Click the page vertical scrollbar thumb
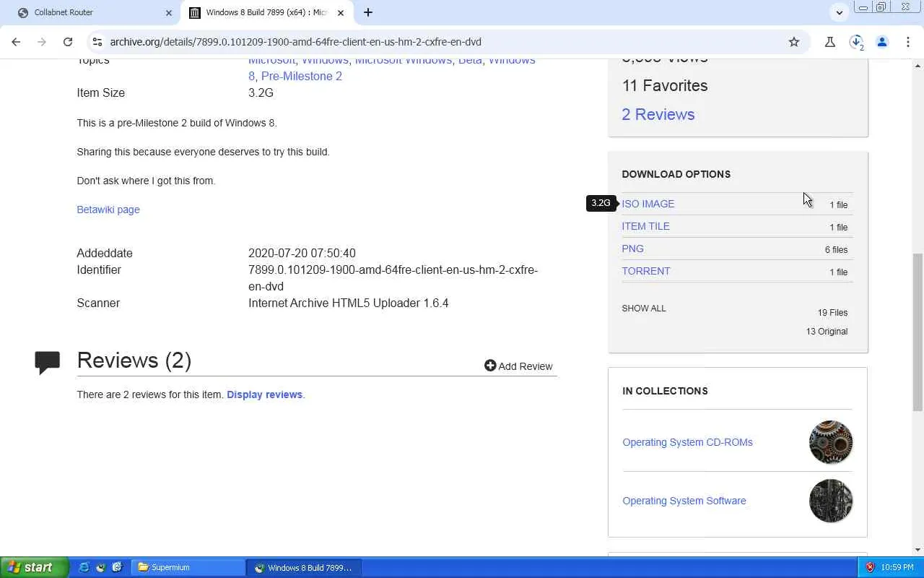Viewport: 924px width, 578px height. click(x=918, y=332)
